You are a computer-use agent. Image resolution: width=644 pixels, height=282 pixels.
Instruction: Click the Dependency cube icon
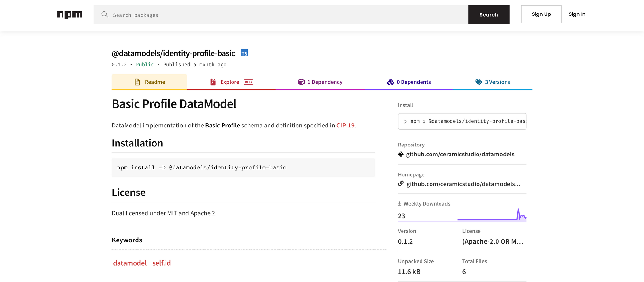point(301,82)
